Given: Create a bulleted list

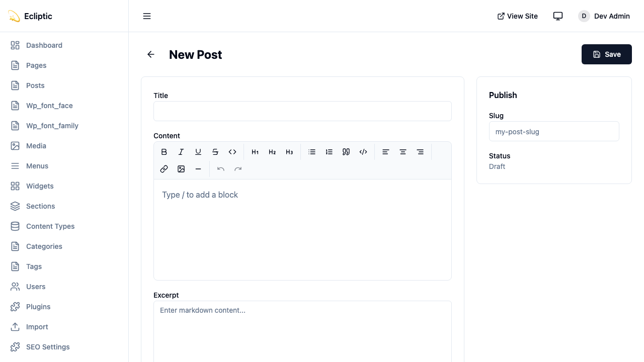Looking at the screenshot, I should pyautogui.click(x=312, y=151).
